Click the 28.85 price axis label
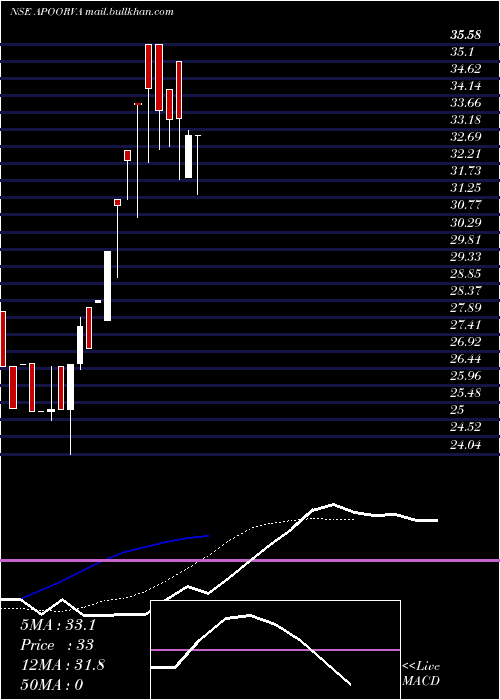500x700 pixels. (x=466, y=274)
